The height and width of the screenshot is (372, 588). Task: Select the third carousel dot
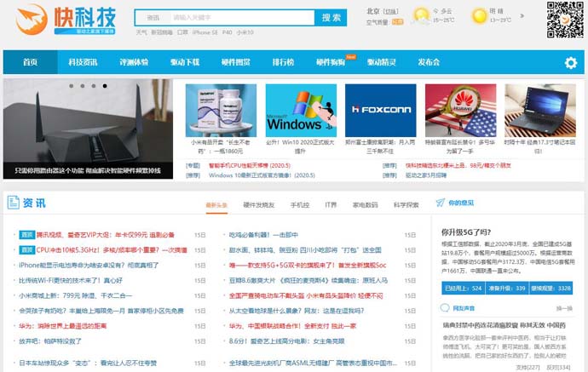coord(94,86)
